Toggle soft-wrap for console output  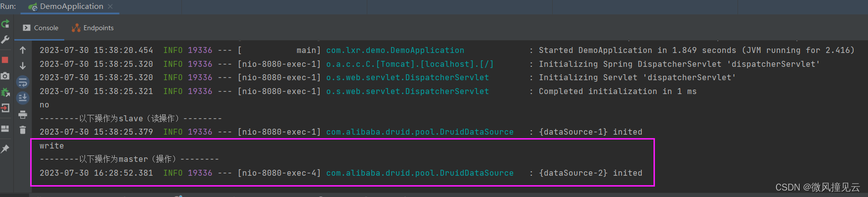[x=23, y=82]
